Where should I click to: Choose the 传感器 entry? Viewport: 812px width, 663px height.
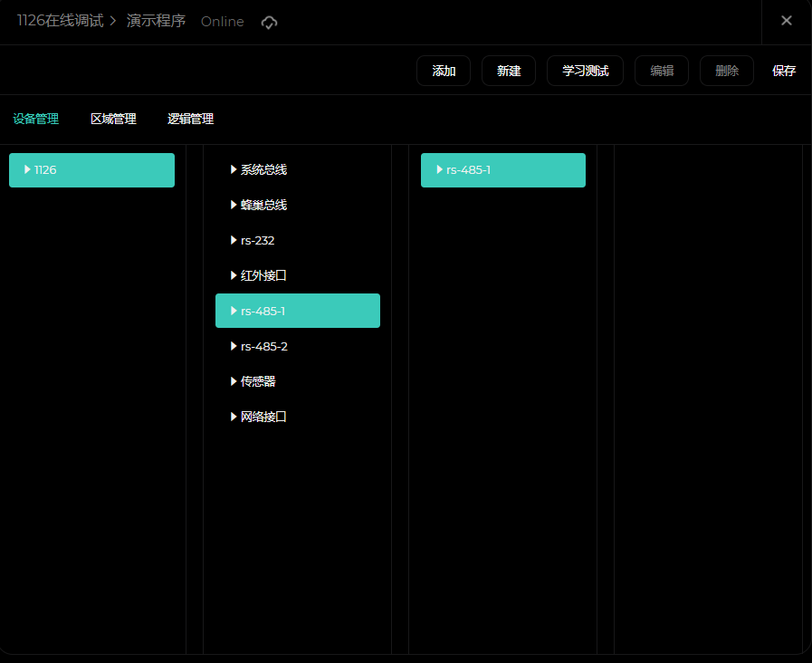(257, 381)
